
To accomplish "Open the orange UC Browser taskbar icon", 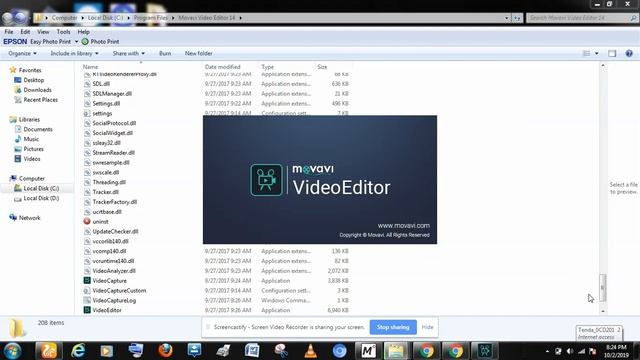I will coord(48,351).
